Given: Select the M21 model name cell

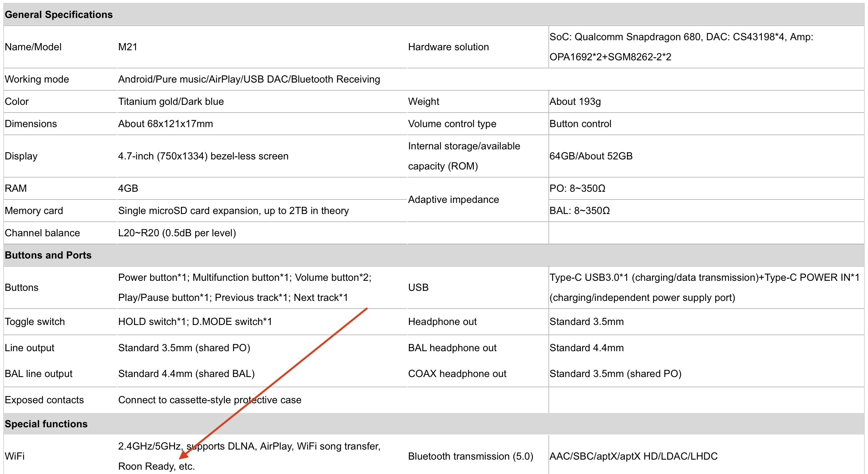Looking at the screenshot, I should pyautogui.click(x=128, y=47).
